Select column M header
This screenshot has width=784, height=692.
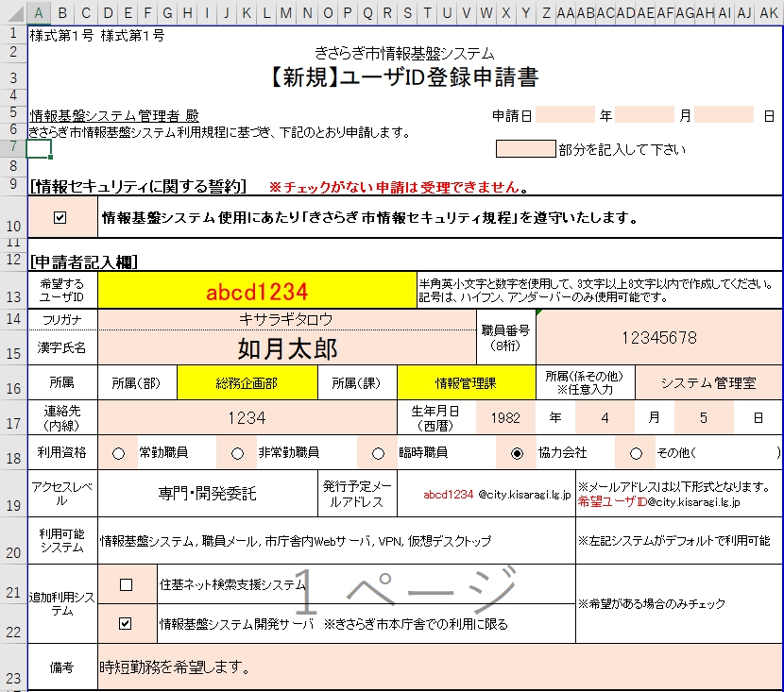286,12
